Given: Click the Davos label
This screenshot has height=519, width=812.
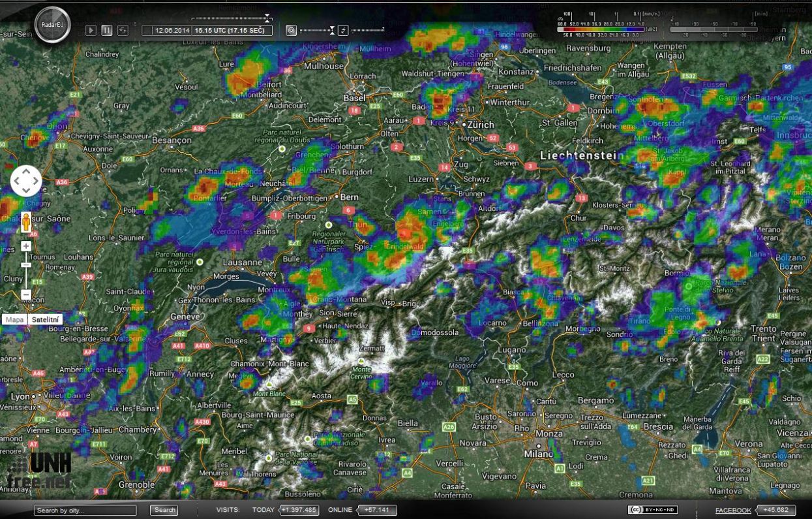Looking at the screenshot, I should [613, 227].
